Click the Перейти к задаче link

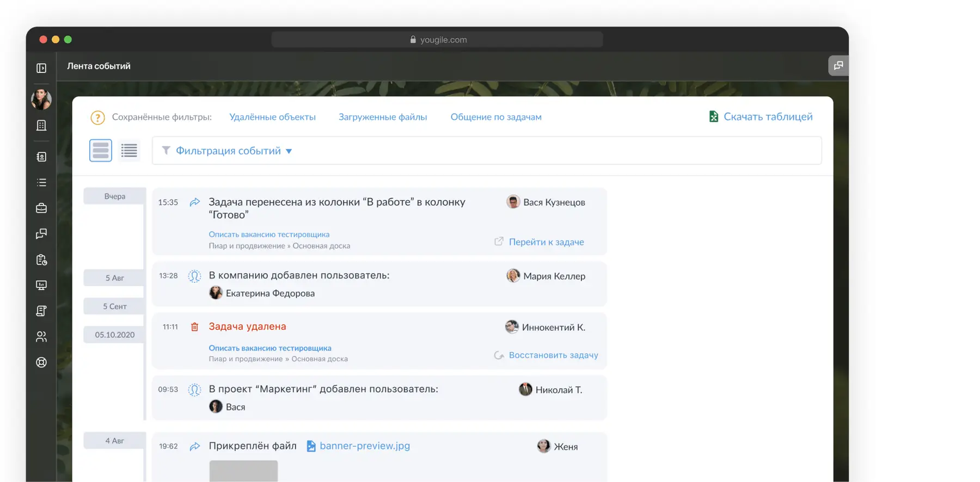tap(546, 242)
